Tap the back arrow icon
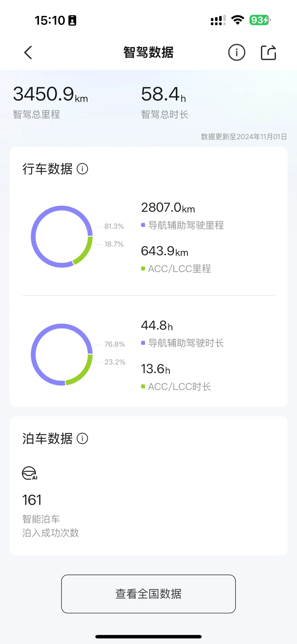The image size is (297, 644). tap(28, 53)
